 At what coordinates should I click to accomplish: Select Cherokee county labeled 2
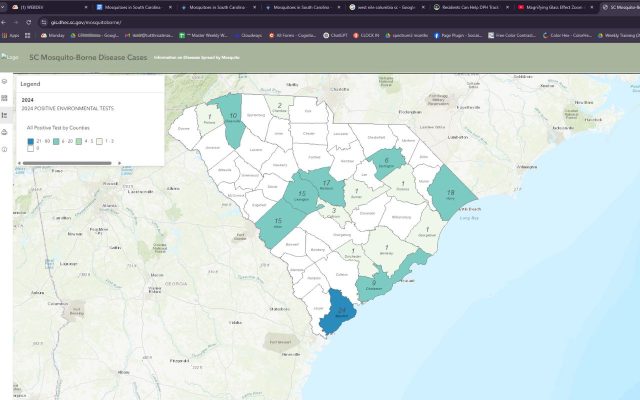tap(279, 107)
